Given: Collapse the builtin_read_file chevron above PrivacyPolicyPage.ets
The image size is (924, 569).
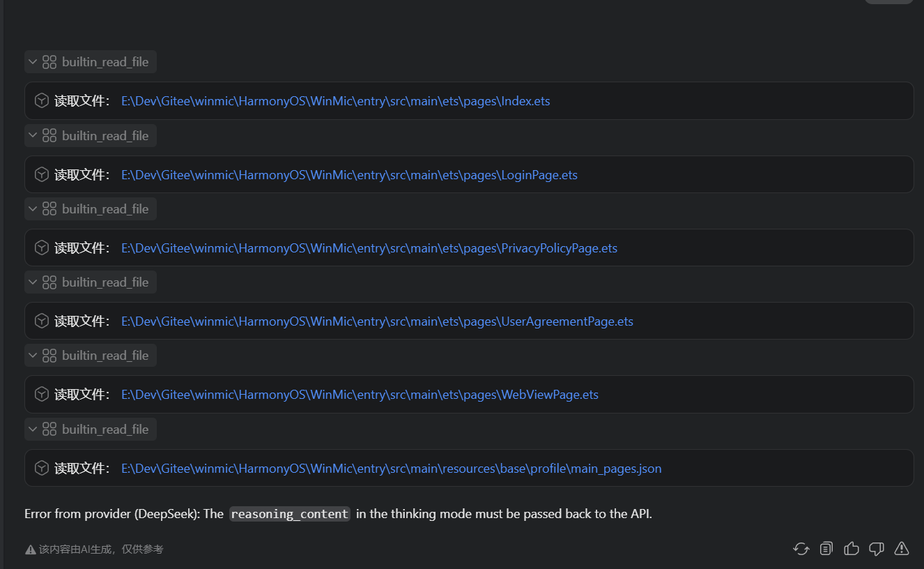Looking at the screenshot, I should [33, 208].
